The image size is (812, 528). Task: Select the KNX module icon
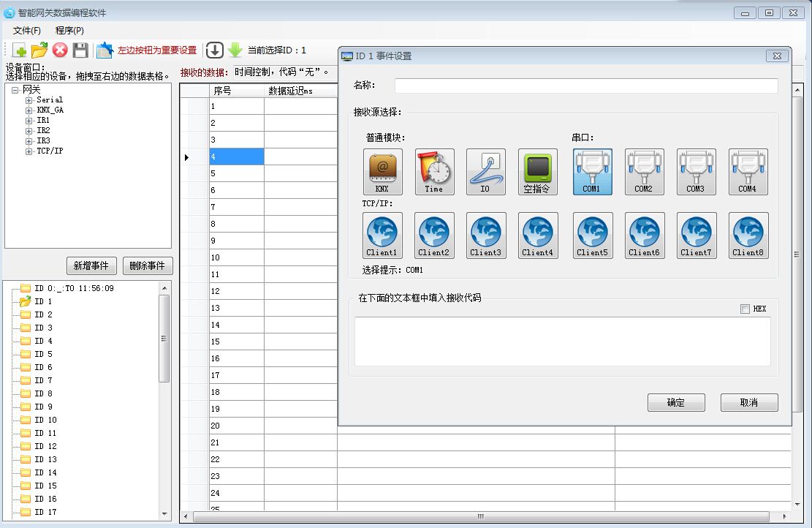click(x=382, y=172)
